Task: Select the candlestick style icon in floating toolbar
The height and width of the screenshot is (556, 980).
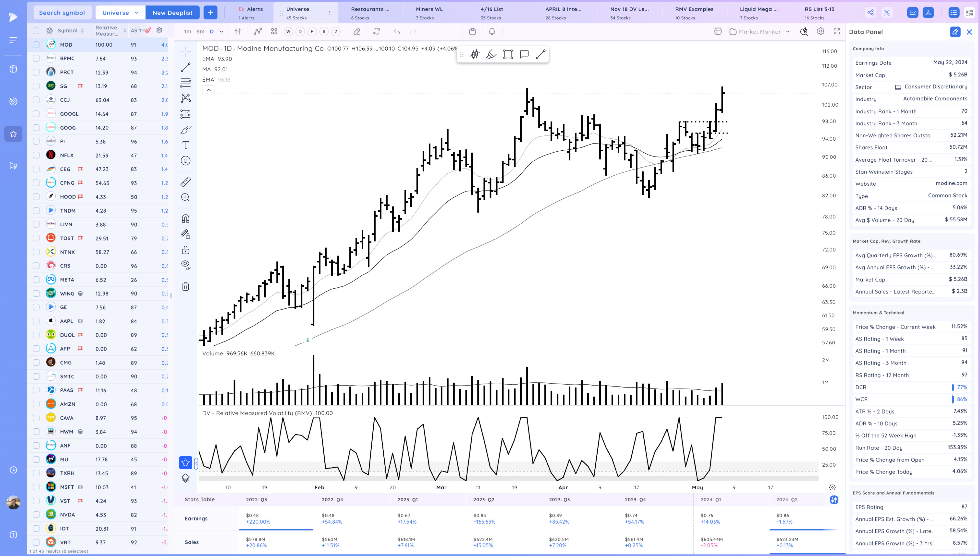Action: [475, 55]
